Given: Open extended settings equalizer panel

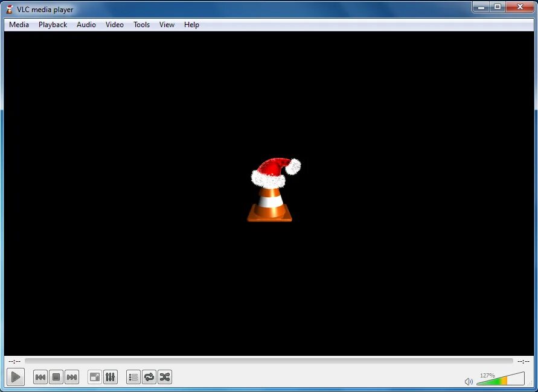Looking at the screenshot, I should 110,378.
